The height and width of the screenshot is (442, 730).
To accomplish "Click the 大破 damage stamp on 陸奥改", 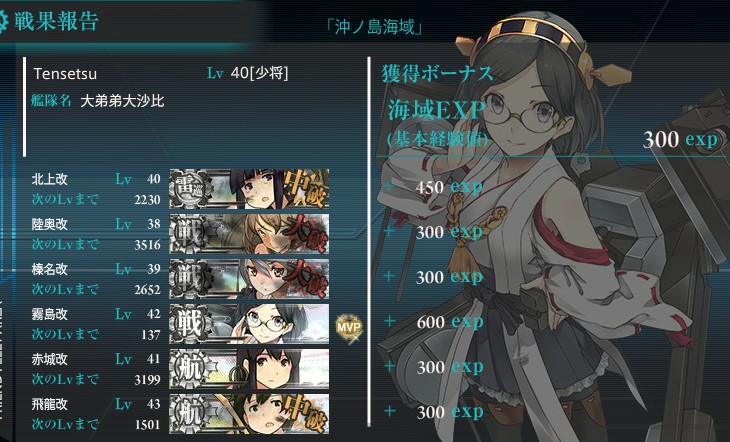I will click(x=306, y=234).
